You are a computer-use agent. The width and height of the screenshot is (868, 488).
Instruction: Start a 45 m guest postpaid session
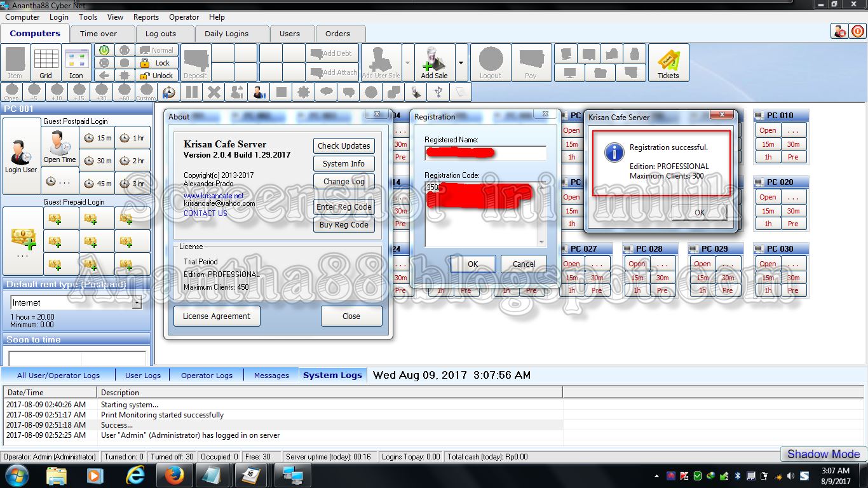(97, 184)
